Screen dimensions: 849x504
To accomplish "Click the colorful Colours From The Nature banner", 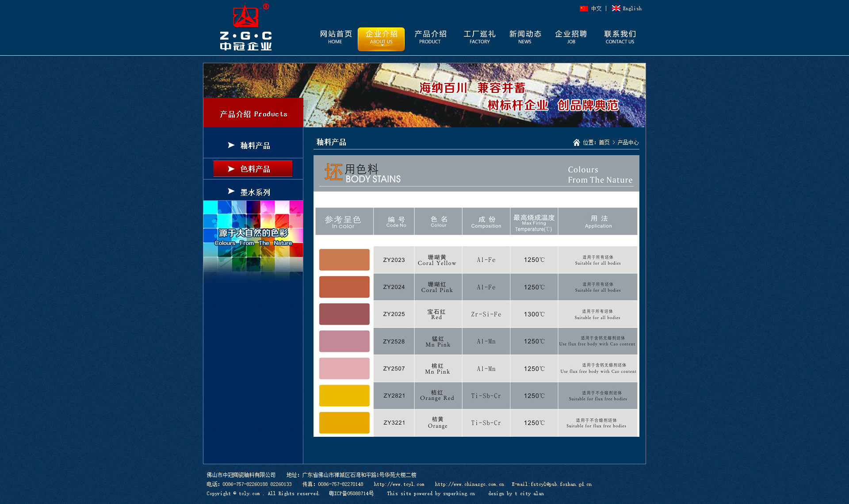I will click(253, 237).
